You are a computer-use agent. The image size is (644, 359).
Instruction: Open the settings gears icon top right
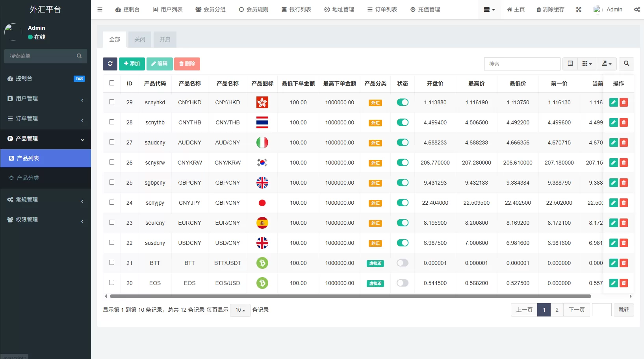point(637,9)
